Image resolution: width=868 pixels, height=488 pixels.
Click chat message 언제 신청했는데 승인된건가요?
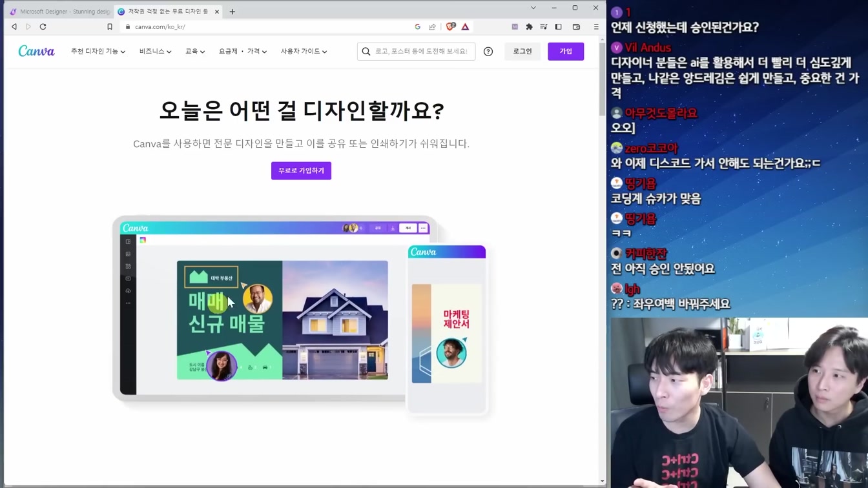click(685, 27)
